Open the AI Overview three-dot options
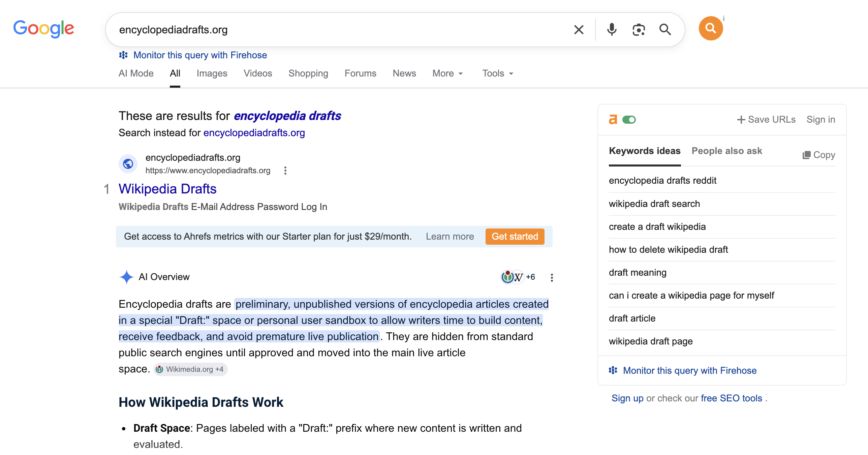 click(552, 277)
